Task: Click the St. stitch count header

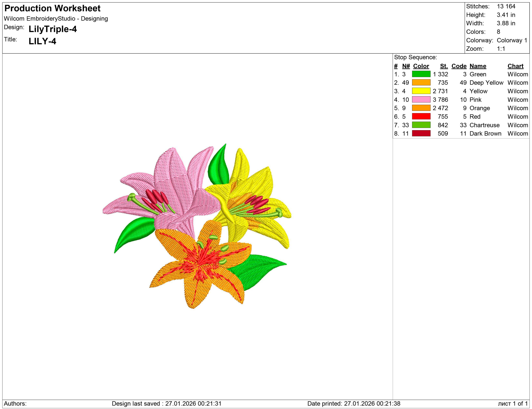Action: pos(444,66)
